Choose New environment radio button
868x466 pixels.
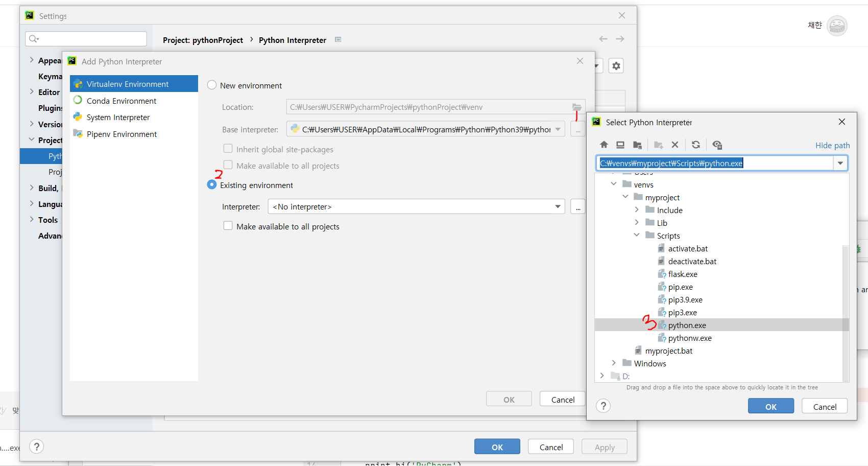(212, 85)
